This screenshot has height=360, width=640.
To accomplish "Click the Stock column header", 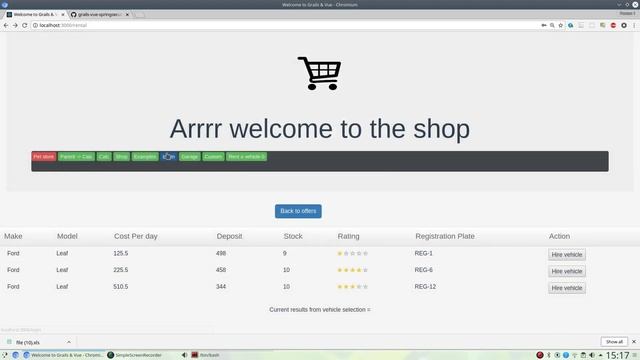I will [x=293, y=236].
